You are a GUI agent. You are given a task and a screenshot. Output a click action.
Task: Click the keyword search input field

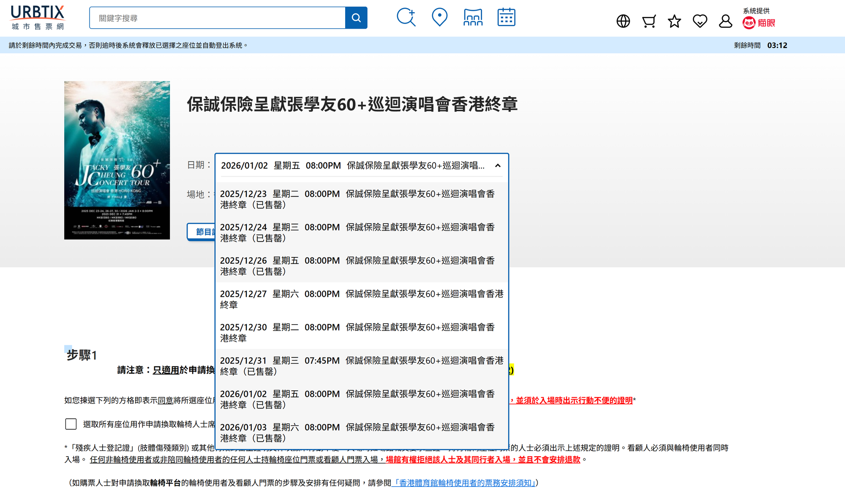pyautogui.click(x=217, y=18)
